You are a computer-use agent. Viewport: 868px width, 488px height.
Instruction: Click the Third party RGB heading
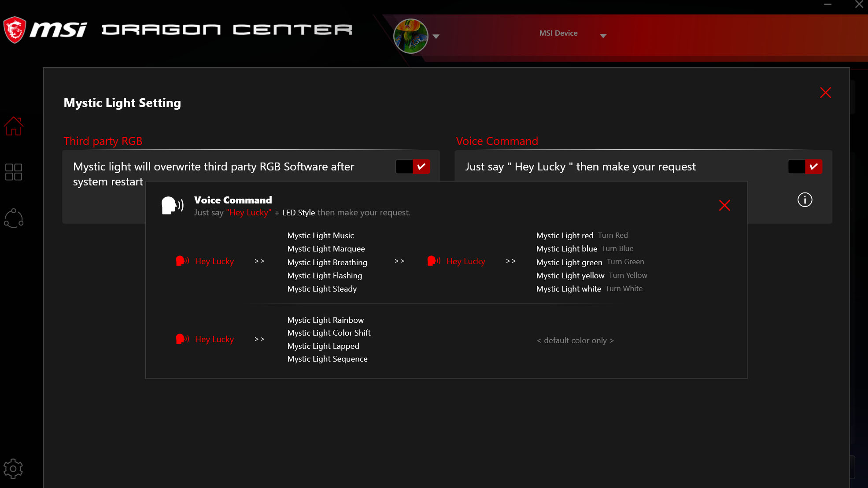[103, 141]
